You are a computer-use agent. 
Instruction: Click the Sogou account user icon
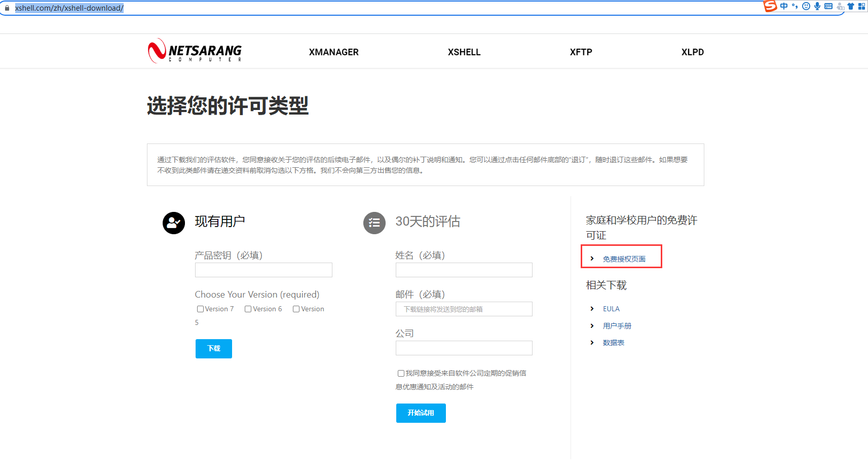pyautogui.click(x=840, y=6)
